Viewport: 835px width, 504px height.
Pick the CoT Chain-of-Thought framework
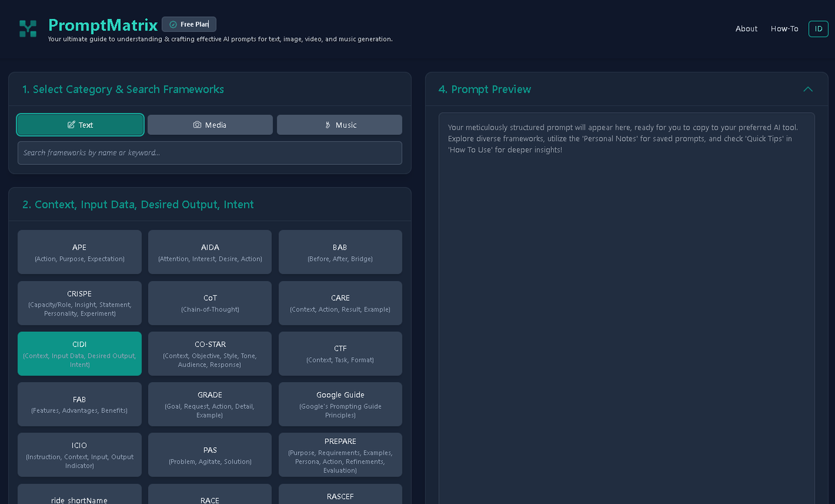pyautogui.click(x=209, y=303)
